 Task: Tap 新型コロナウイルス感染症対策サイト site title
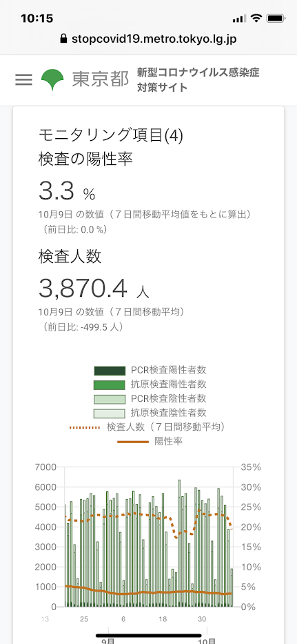(198, 79)
